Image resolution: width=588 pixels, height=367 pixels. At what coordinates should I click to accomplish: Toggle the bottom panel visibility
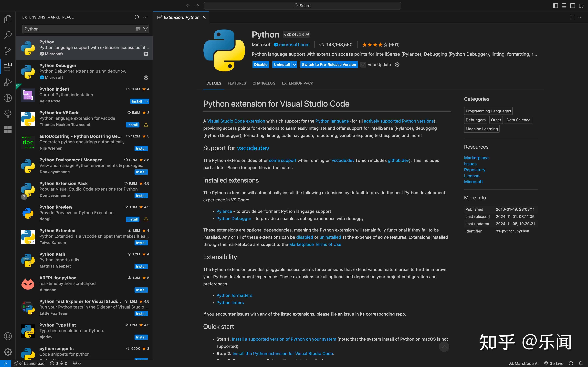pyautogui.click(x=564, y=6)
